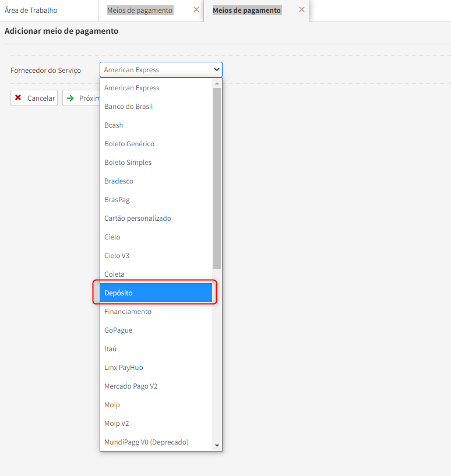Image resolution: width=451 pixels, height=476 pixels.
Task: Pick Cielo from the list
Action: click(156, 237)
